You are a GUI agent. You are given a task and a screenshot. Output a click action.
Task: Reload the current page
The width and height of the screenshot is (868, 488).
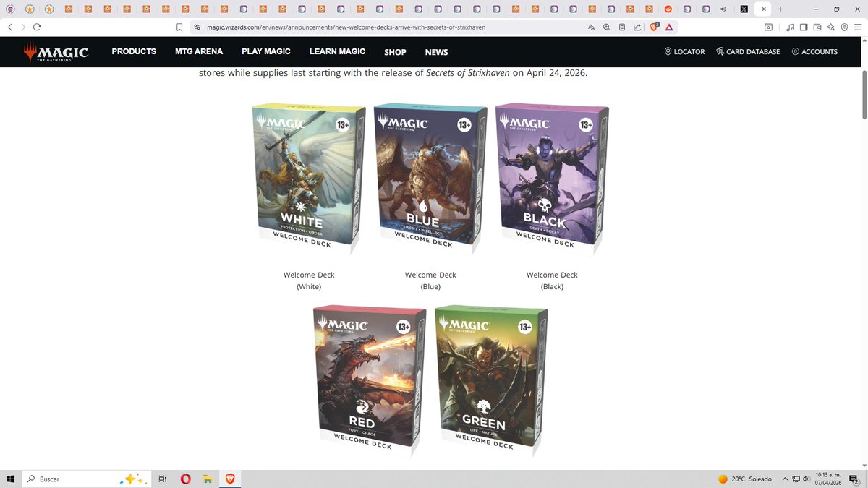37,27
